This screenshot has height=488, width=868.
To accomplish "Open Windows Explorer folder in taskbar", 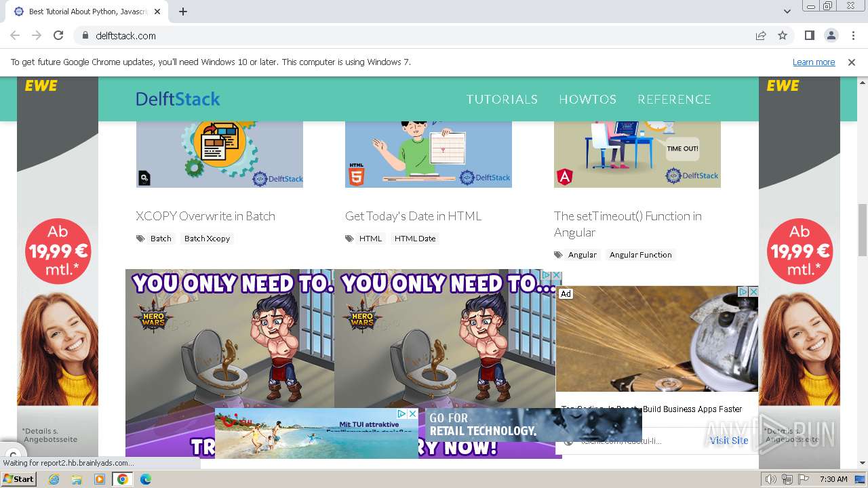I will pyautogui.click(x=77, y=479).
